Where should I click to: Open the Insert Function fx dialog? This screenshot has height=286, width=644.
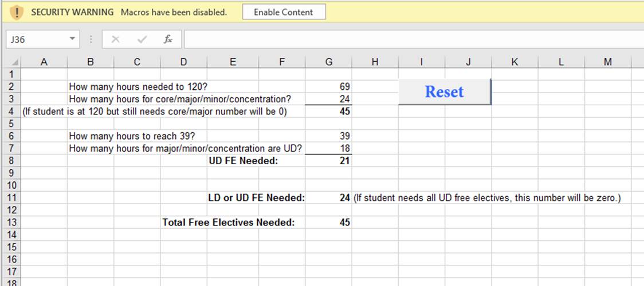[168, 39]
